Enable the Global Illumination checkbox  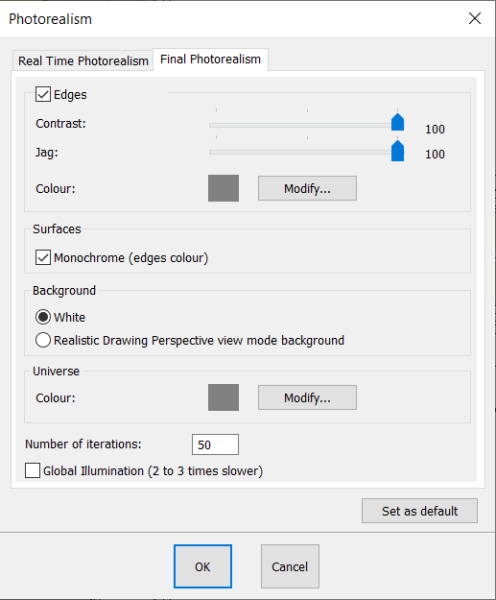click(x=33, y=471)
